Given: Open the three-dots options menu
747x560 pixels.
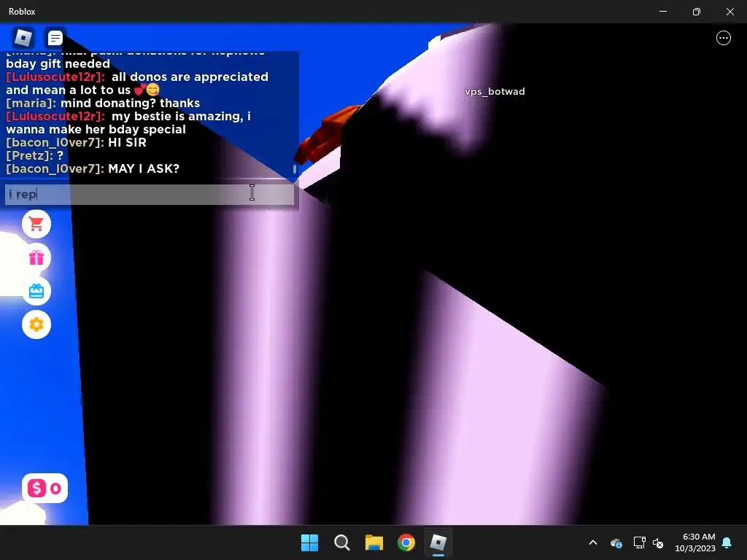Looking at the screenshot, I should (x=723, y=38).
